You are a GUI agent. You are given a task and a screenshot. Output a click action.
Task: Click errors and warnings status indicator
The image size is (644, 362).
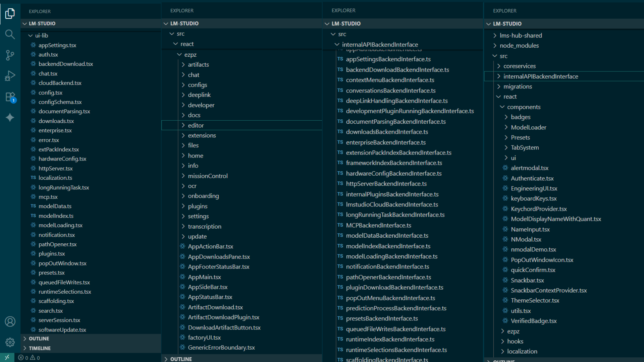click(x=29, y=358)
